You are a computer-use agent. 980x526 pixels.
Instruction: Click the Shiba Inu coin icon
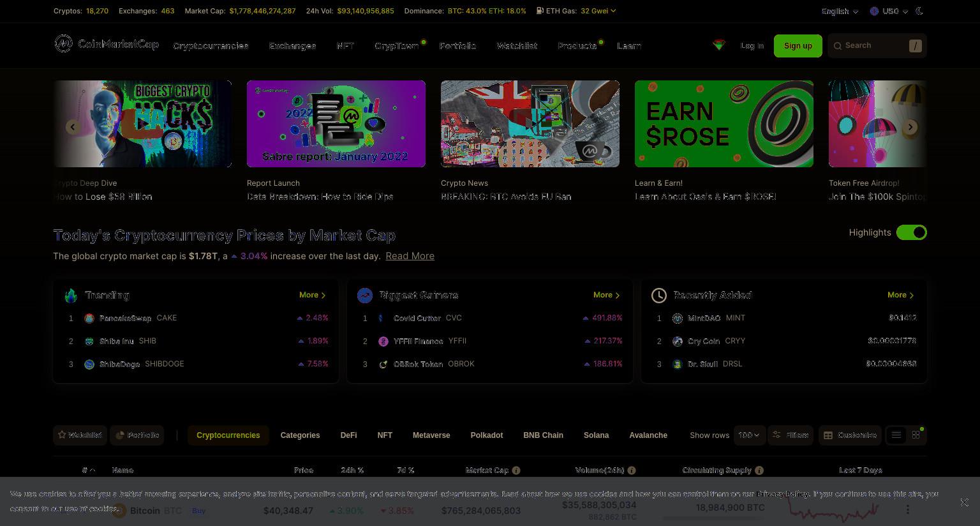[89, 341]
